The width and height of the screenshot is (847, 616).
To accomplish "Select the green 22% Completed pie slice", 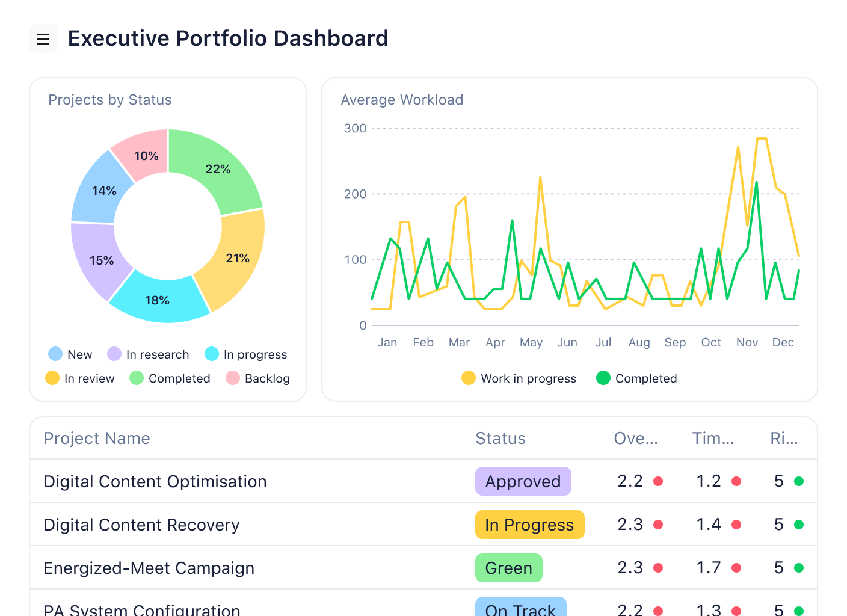I will click(218, 169).
